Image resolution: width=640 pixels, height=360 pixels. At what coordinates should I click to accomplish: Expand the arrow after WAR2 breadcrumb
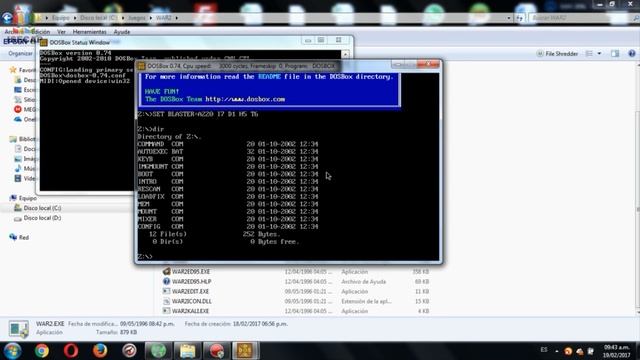(x=176, y=18)
